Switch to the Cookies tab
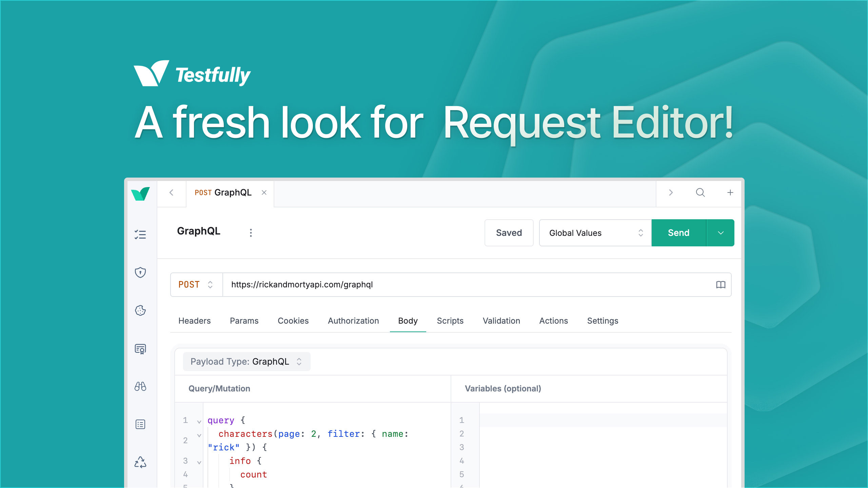 [293, 321]
